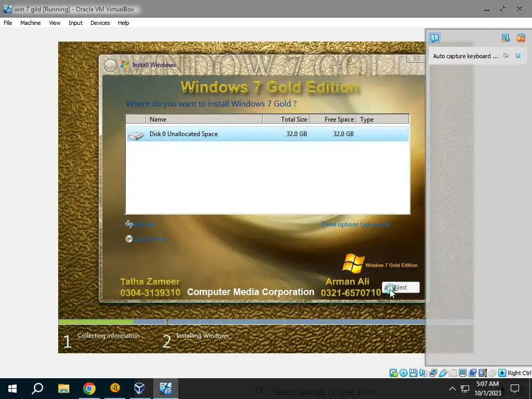Click the audio speaker status icon
This screenshot has height=399, width=532.
coord(423,373)
